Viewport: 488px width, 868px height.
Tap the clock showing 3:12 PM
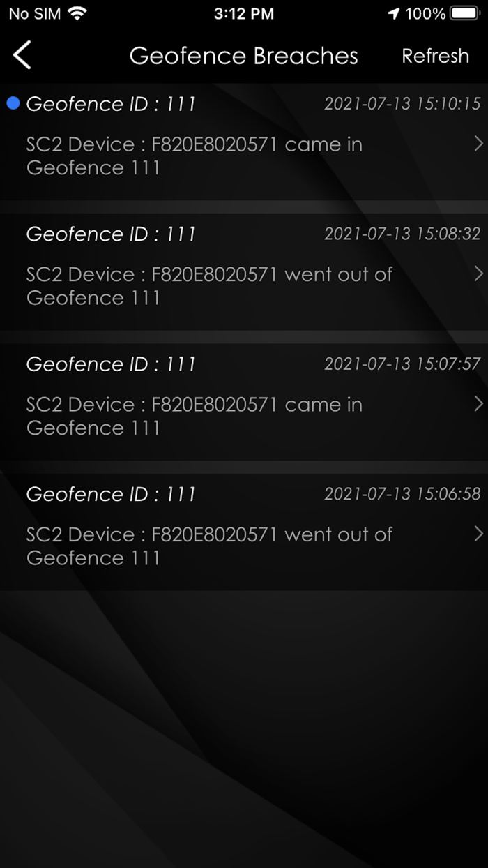(x=244, y=13)
